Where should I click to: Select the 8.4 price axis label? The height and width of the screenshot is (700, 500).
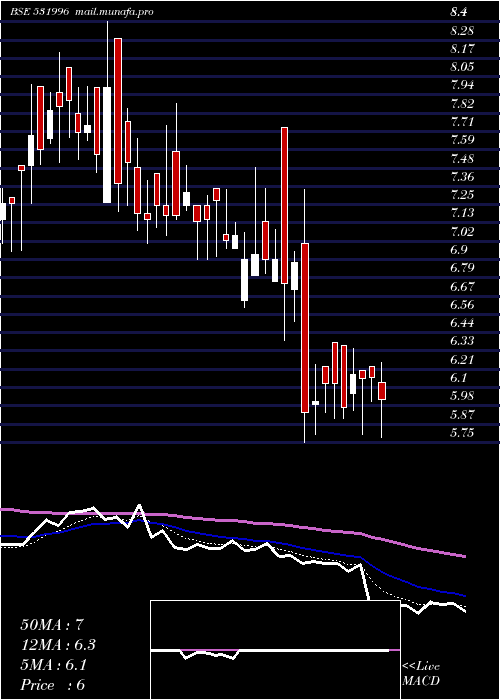click(x=459, y=12)
